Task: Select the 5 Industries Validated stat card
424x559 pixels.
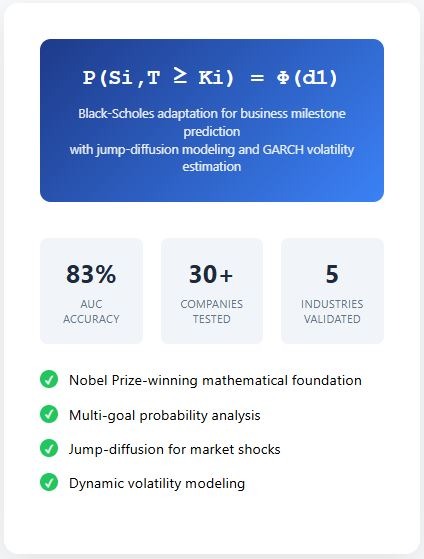Action: click(332, 291)
